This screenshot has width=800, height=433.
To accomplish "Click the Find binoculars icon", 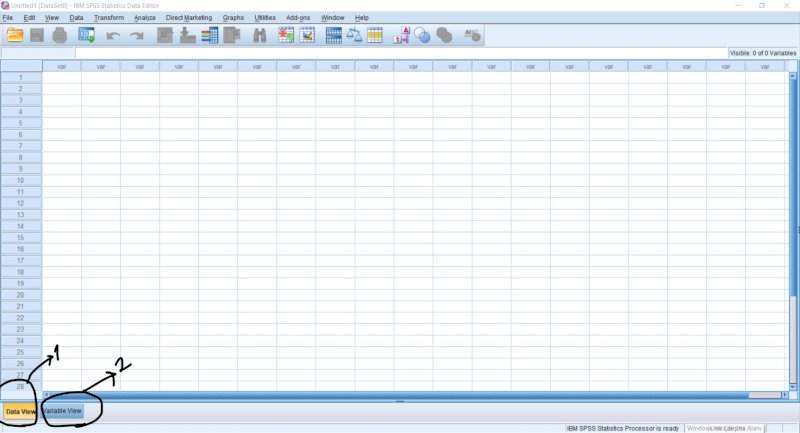I will click(260, 35).
